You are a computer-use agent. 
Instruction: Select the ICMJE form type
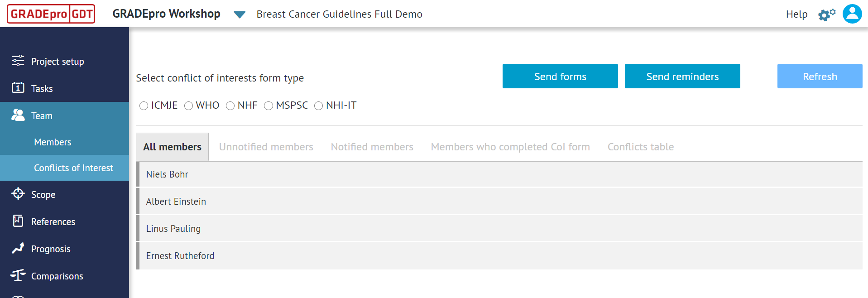[144, 106]
